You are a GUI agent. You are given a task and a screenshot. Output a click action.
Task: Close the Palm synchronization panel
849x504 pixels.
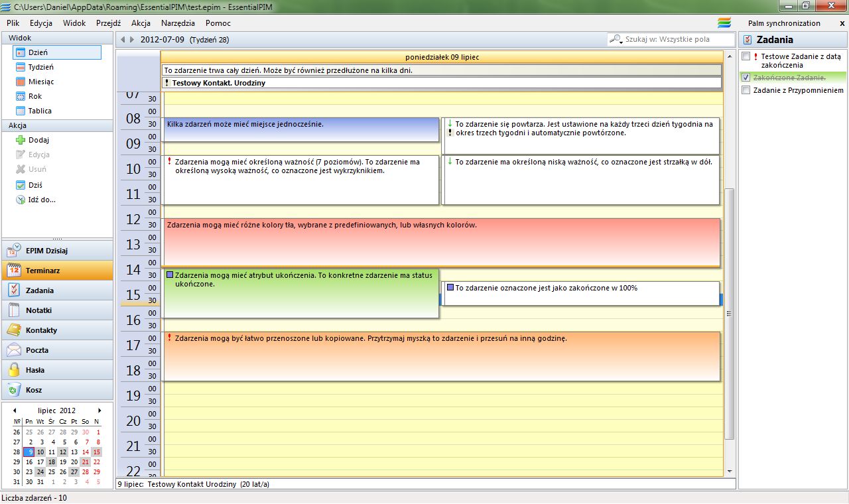coord(842,23)
